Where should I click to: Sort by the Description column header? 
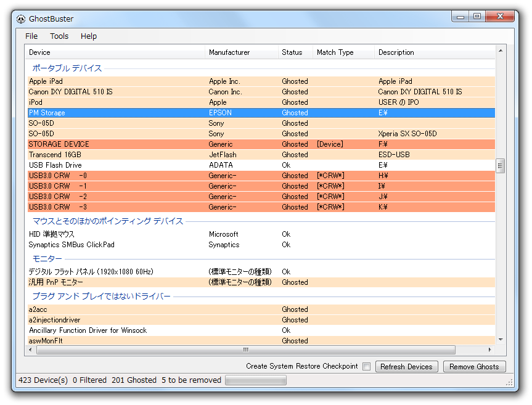click(x=435, y=52)
